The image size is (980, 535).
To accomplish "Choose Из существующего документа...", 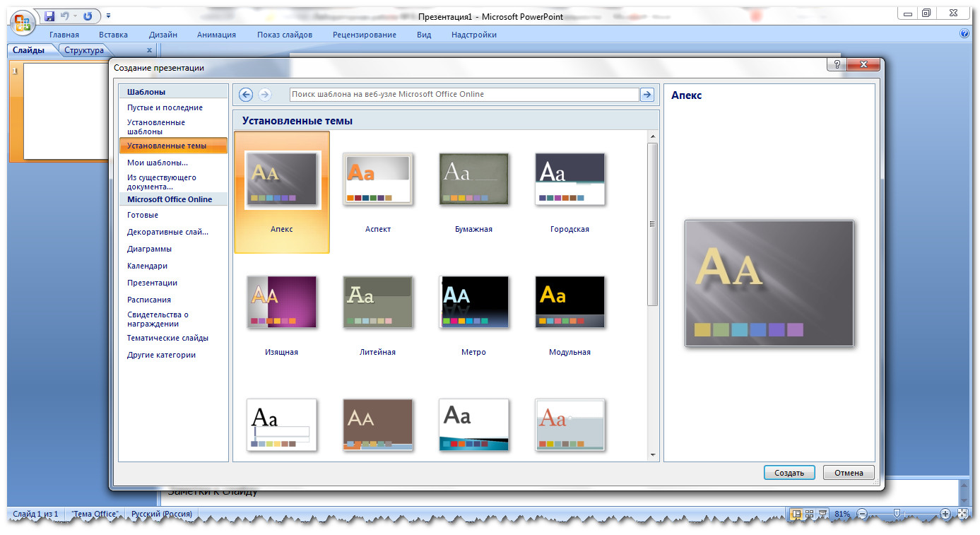I will (x=162, y=182).
